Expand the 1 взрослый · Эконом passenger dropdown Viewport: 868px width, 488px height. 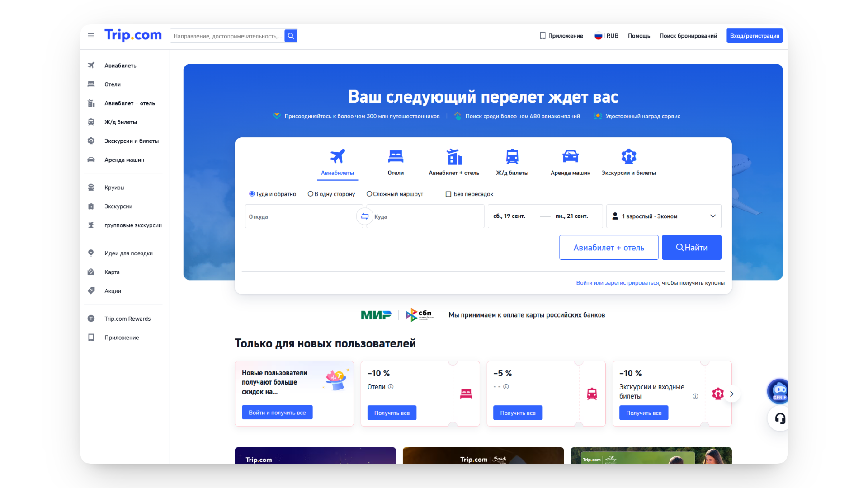pos(664,216)
